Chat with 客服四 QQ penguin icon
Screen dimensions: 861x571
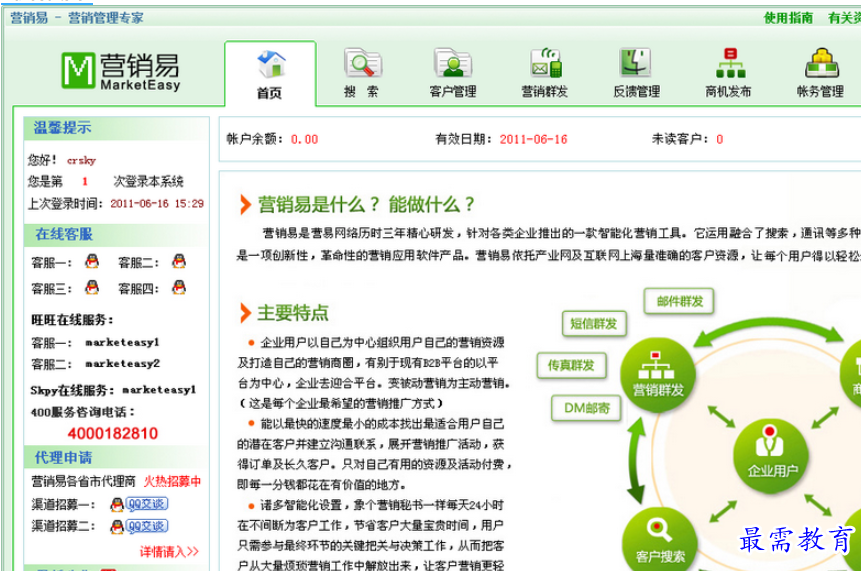click(178, 287)
